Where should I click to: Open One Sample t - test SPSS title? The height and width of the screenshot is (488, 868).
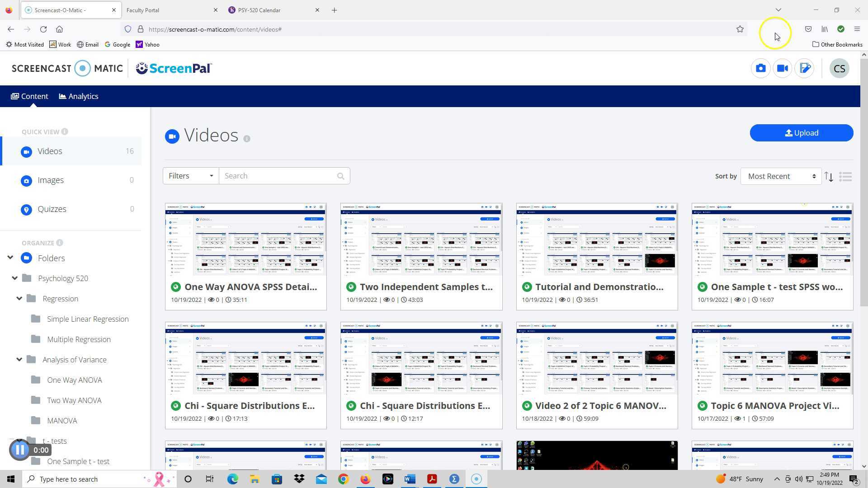[777, 287]
